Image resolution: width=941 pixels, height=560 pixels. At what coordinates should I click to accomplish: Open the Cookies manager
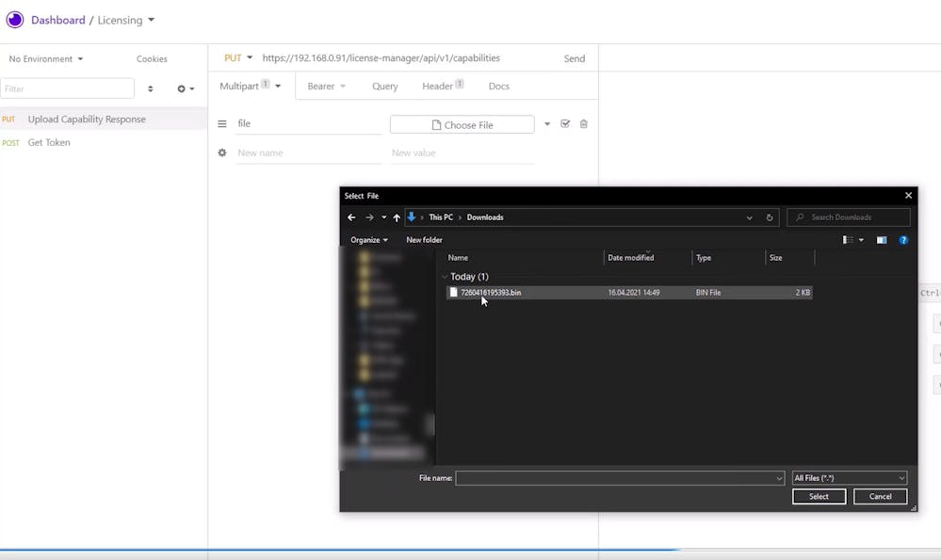[152, 58]
